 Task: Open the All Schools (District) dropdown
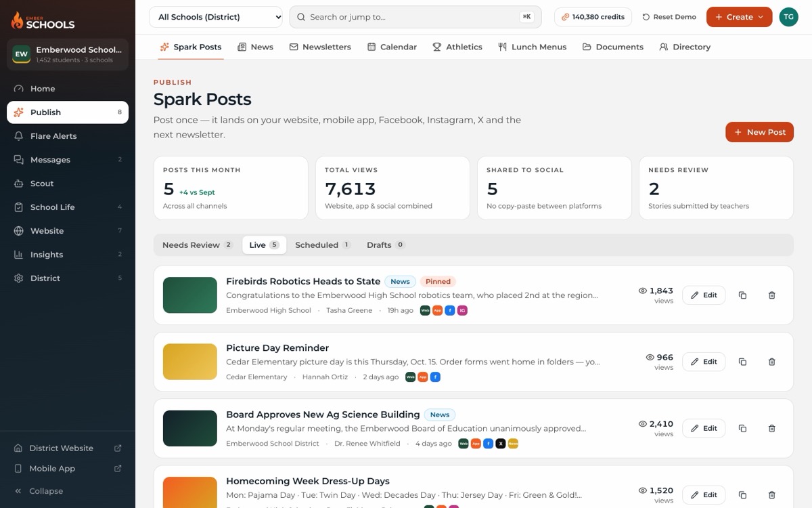click(216, 17)
